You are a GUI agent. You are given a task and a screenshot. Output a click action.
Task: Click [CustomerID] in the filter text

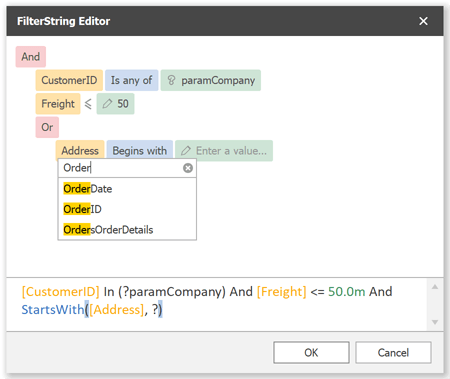click(x=61, y=292)
